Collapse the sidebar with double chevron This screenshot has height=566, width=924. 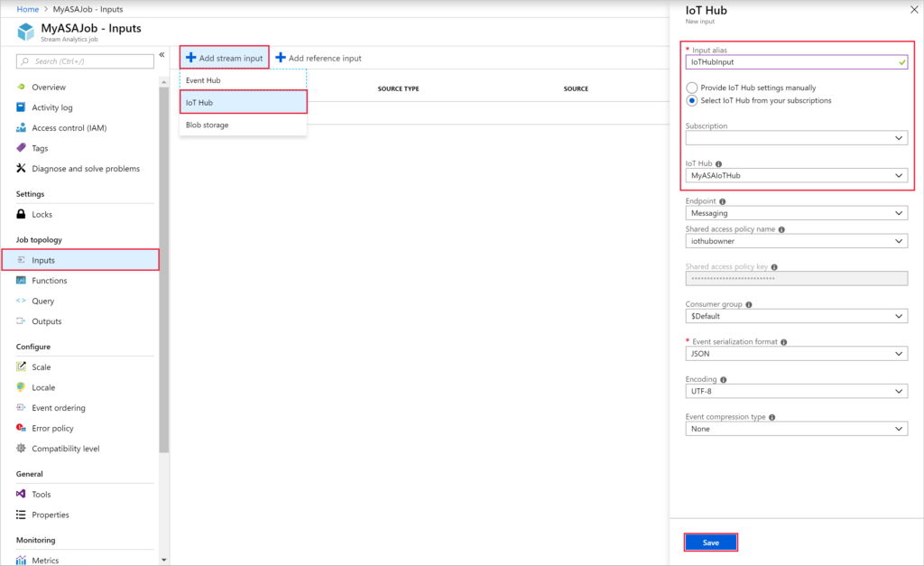pyautogui.click(x=162, y=54)
